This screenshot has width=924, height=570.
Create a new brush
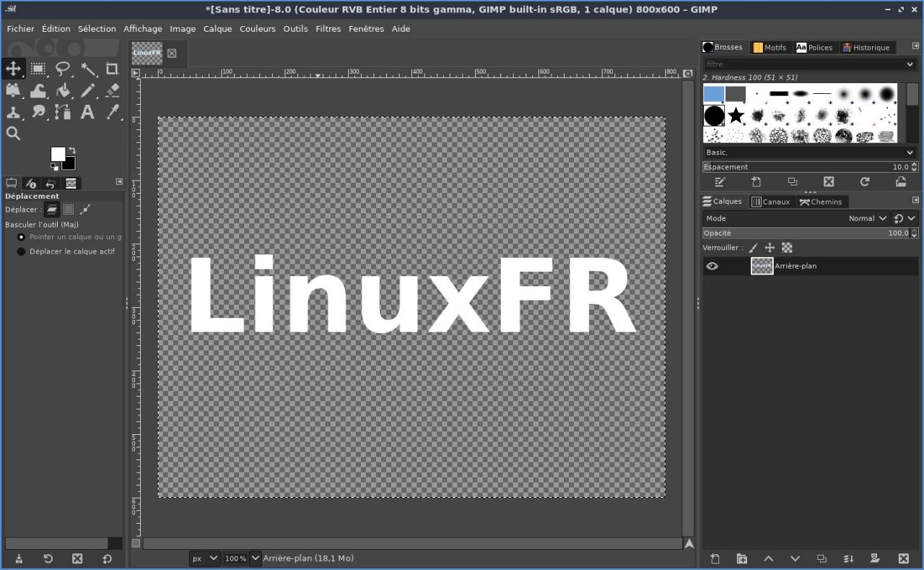coord(756,182)
